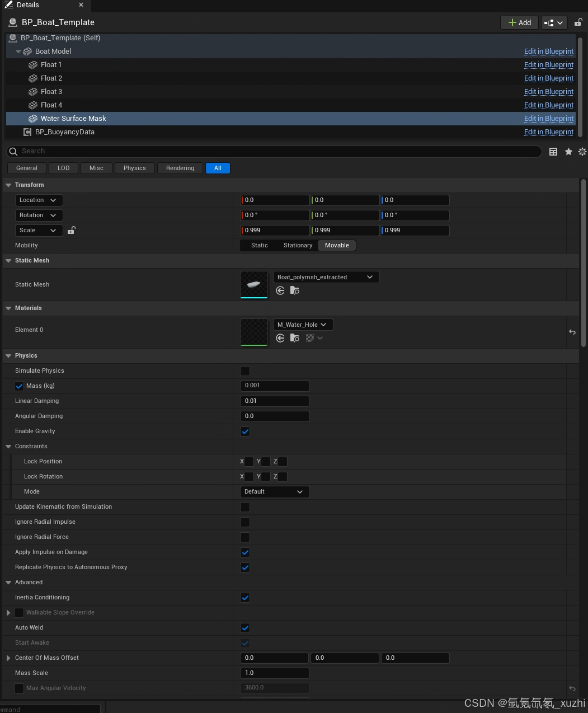
Task: Open Edit in Blueprint for Float 3
Action: [x=549, y=92]
